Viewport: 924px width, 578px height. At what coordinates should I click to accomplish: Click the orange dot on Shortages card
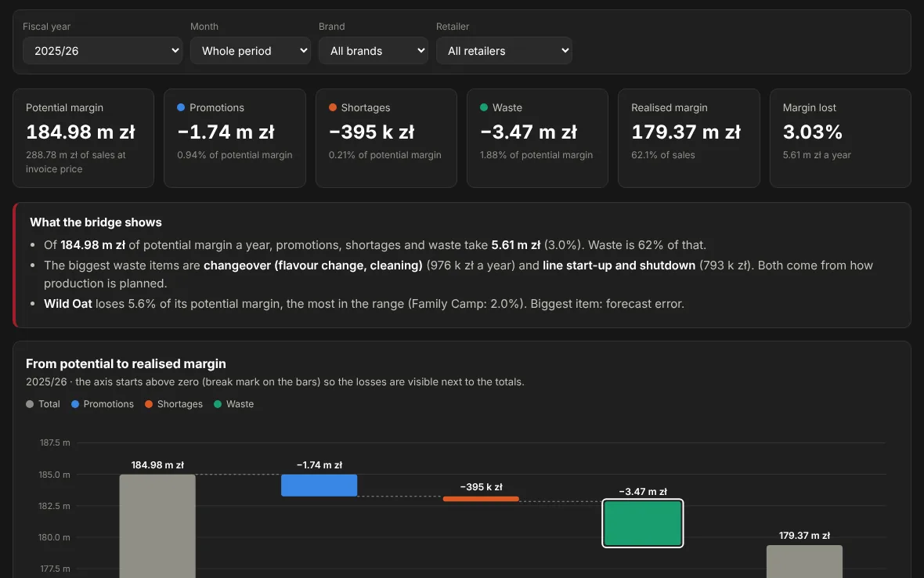332,107
